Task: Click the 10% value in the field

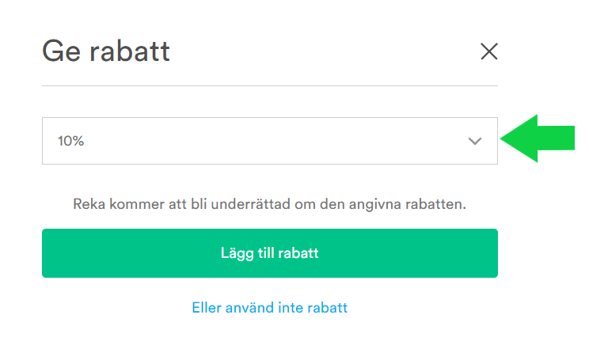Action: [70, 141]
